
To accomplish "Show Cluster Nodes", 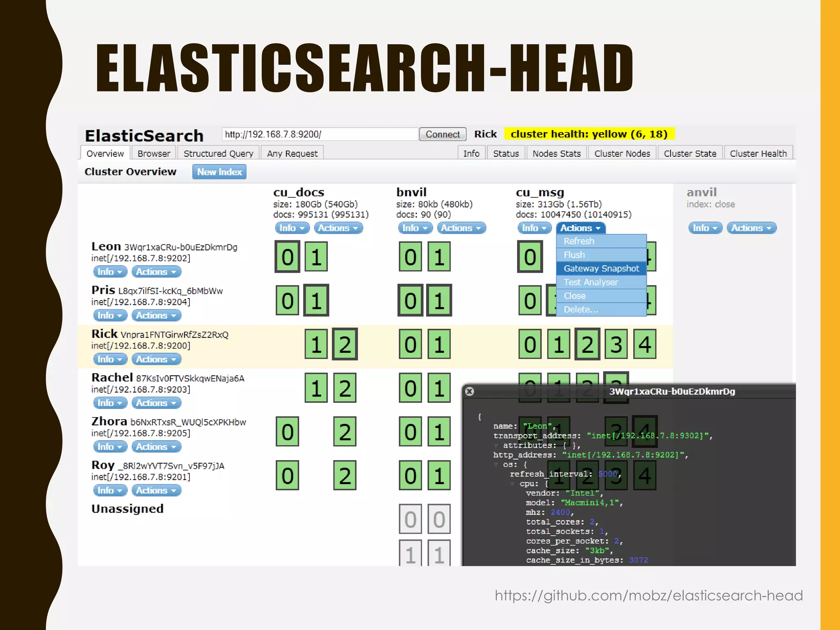I will [x=622, y=153].
